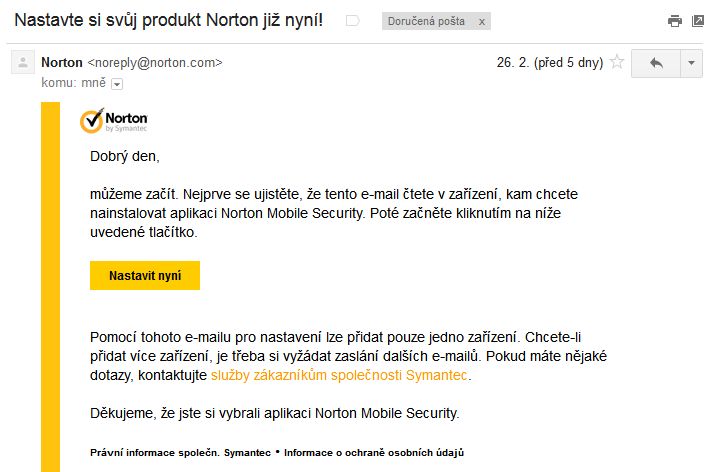Open Právní informace společn. Symantec link

click(180, 453)
